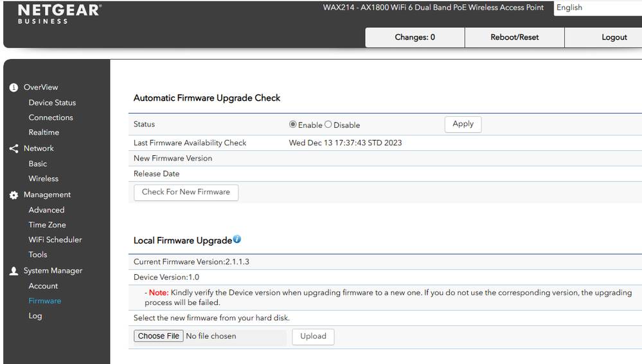Click the Current Firmware Version:2.1.1.3 text
642x364 pixels.
pos(192,262)
